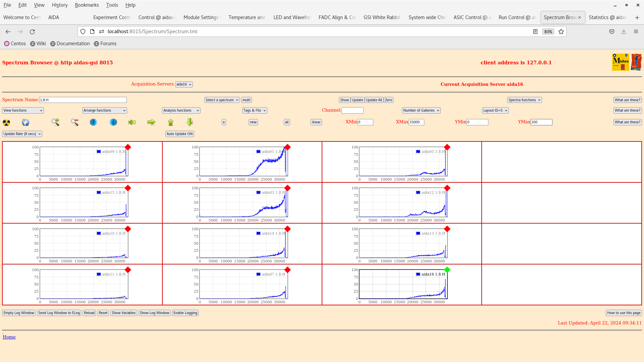Viewport: 644px width, 362px height.
Task: Click Send Log Window to ELog button
Action: [x=59, y=313]
